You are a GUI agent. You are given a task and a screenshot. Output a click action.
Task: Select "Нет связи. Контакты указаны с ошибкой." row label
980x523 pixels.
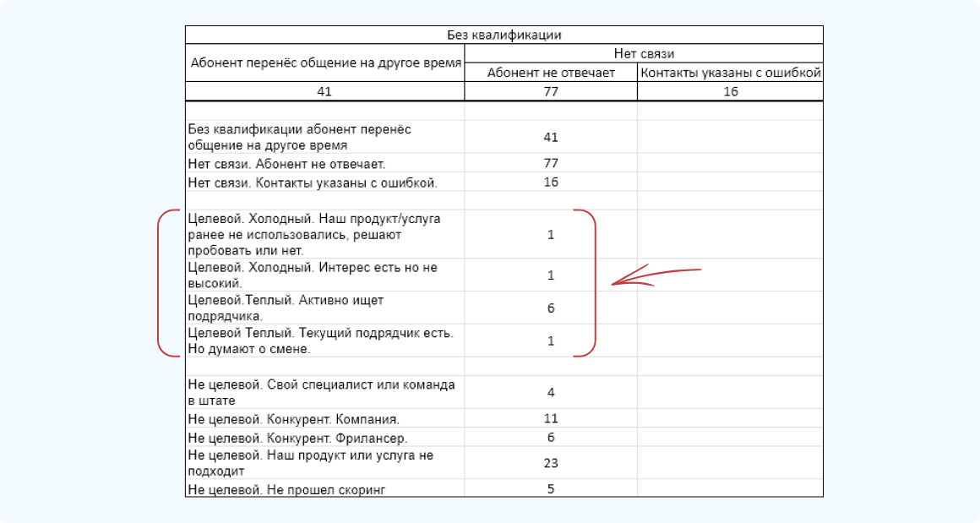tap(313, 182)
